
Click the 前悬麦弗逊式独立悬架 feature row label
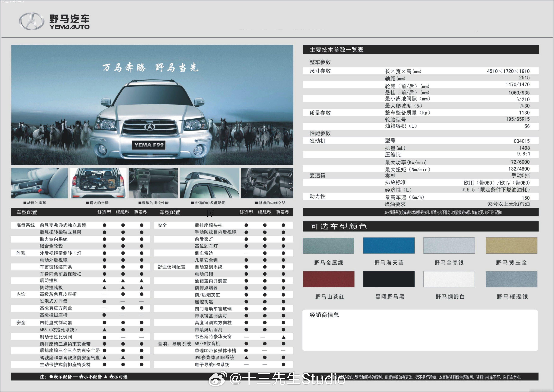click(63, 225)
